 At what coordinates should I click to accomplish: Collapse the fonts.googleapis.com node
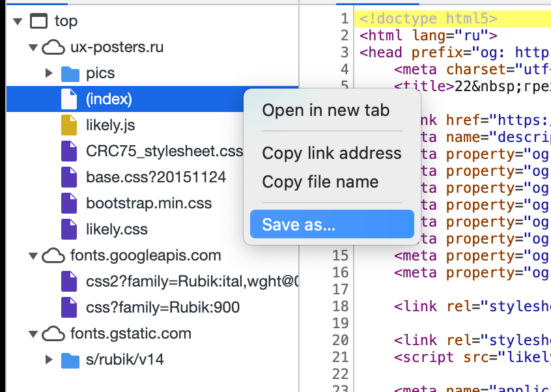click(x=33, y=256)
